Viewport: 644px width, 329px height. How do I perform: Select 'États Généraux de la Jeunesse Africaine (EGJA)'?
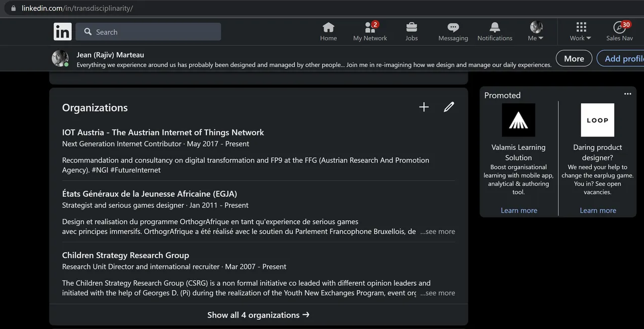[x=149, y=194]
